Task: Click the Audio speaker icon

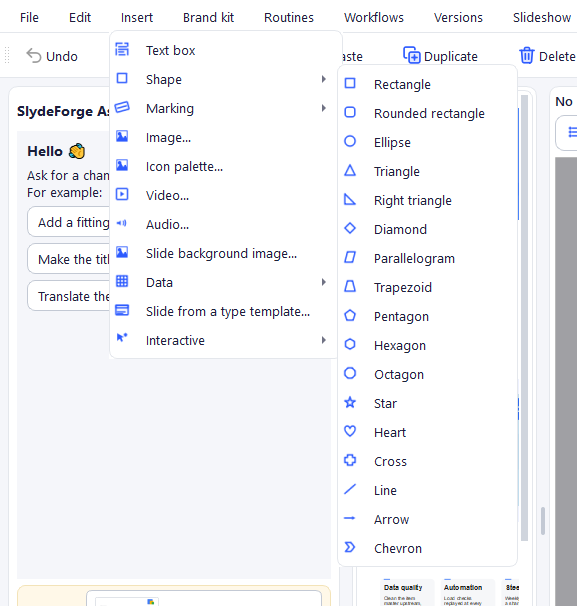Action: pyautogui.click(x=122, y=223)
